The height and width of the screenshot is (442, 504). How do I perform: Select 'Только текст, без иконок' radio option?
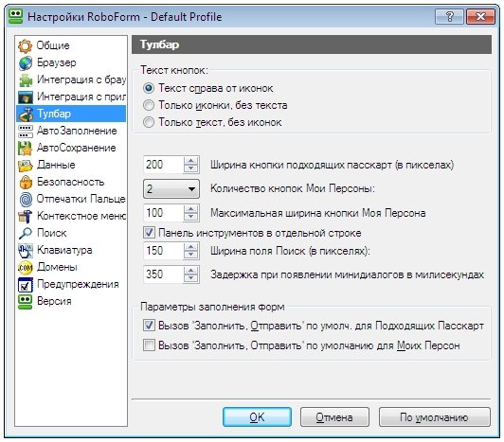[148, 122]
